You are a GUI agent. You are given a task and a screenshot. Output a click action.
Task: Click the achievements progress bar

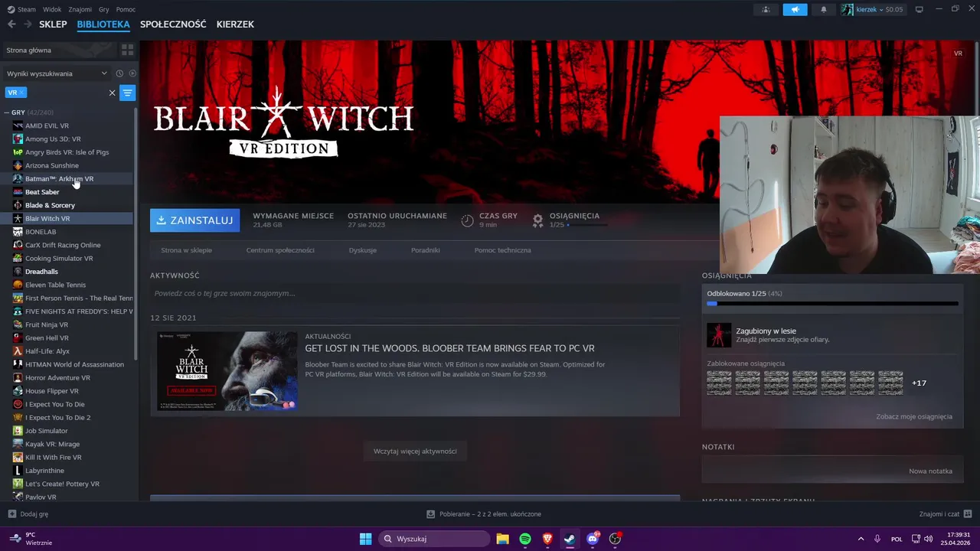pos(832,304)
